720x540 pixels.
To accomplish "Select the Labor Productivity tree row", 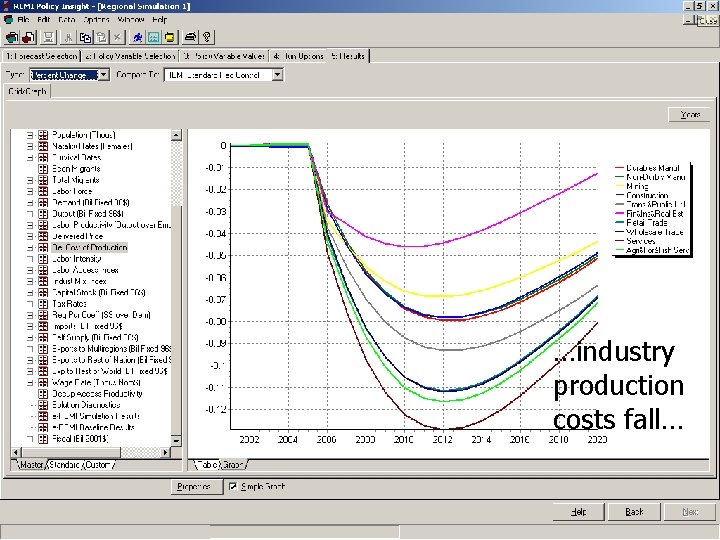I will [111, 225].
